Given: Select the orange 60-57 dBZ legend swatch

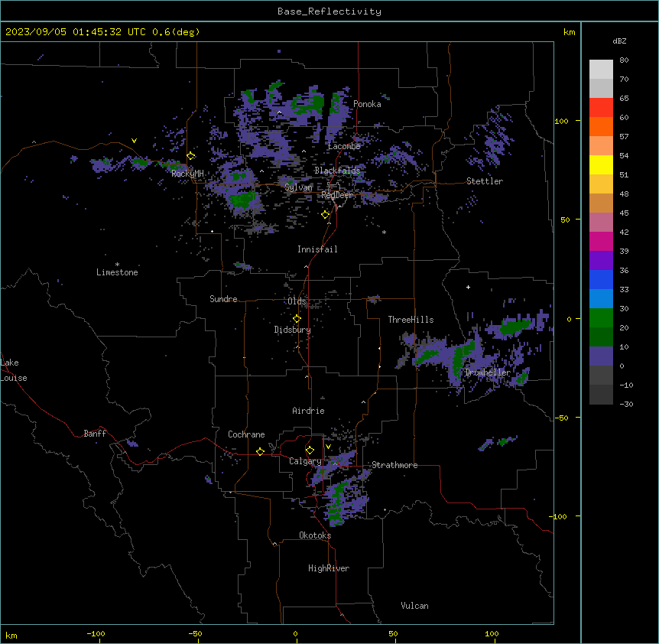Looking at the screenshot, I should 601,126.
